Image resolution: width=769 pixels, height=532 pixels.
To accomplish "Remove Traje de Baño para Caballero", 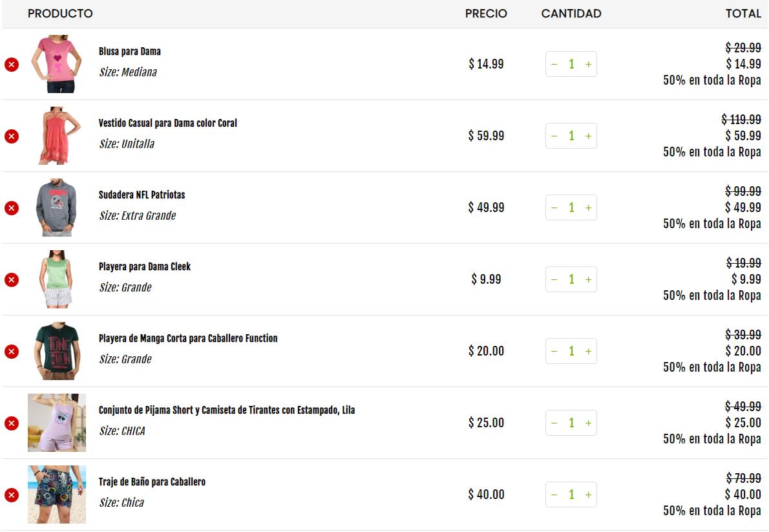I will point(12,495).
